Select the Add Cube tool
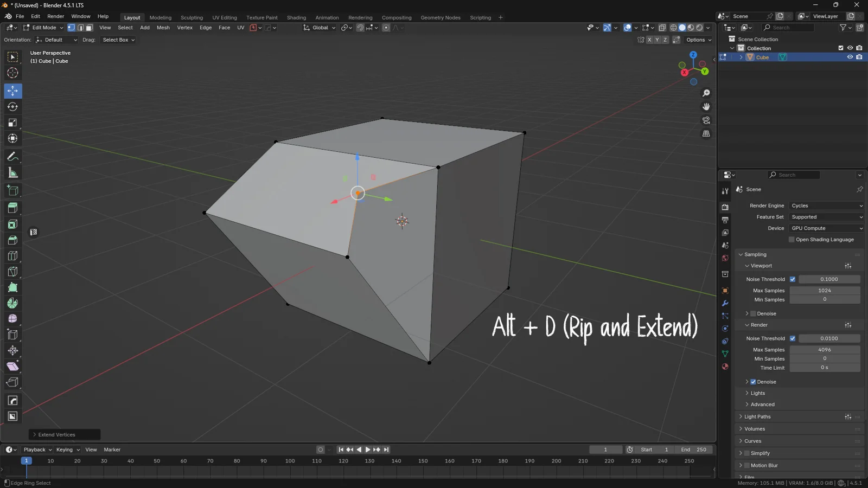The image size is (868, 488). tap(12, 190)
